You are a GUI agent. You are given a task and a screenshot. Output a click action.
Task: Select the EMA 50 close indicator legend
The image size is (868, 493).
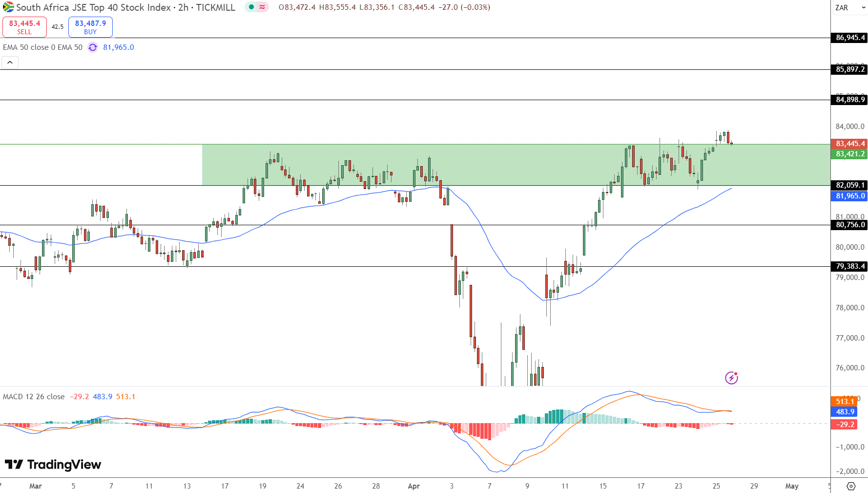pos(42,47)
